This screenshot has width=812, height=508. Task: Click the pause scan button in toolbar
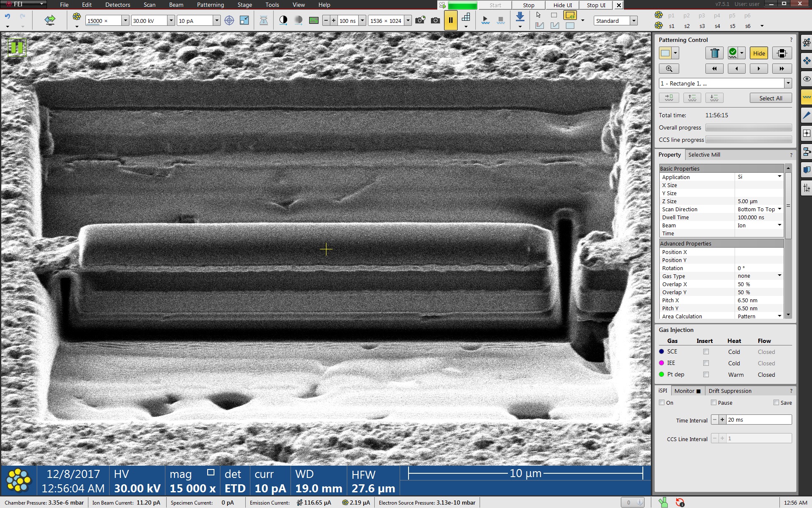tap(450, 20)
